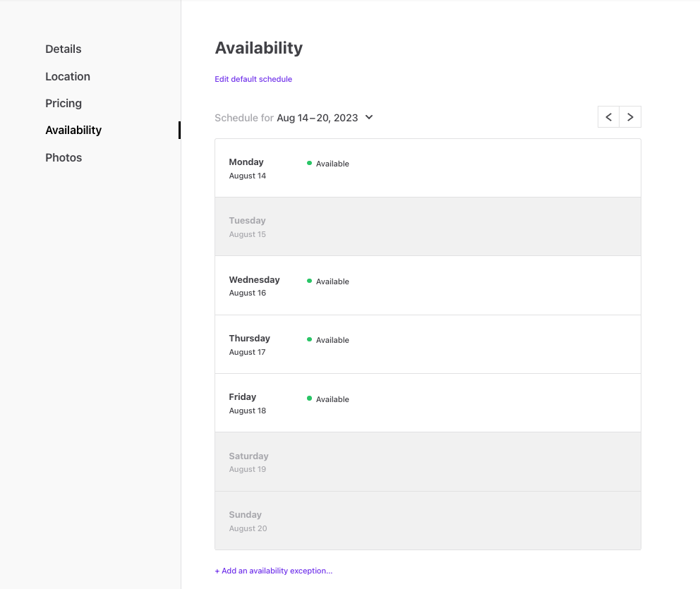This screenshot has width=700, height=589.
Task: Open the Location settings page
Action: pyautogui.click(x=68, y=76)
